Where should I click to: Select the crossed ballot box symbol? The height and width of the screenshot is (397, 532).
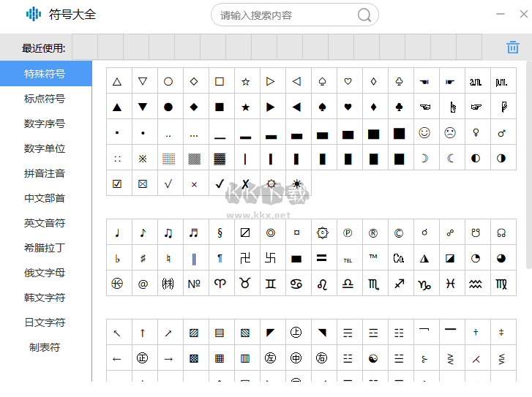click(x=143, y=184)
